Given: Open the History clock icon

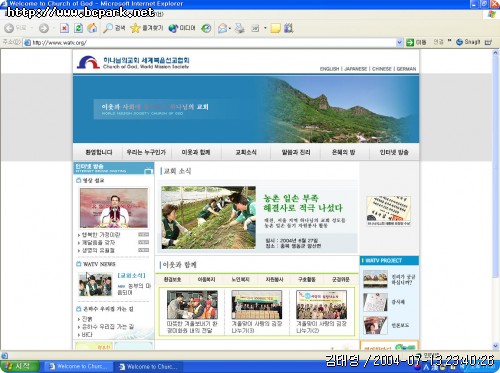Looking at the screenshot, I should coord(206,28).
